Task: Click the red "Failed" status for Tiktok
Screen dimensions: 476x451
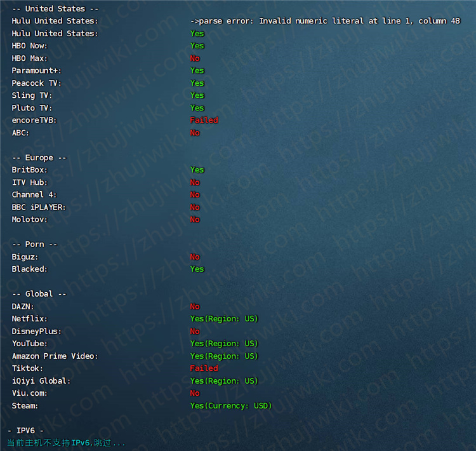Action: 204,368
